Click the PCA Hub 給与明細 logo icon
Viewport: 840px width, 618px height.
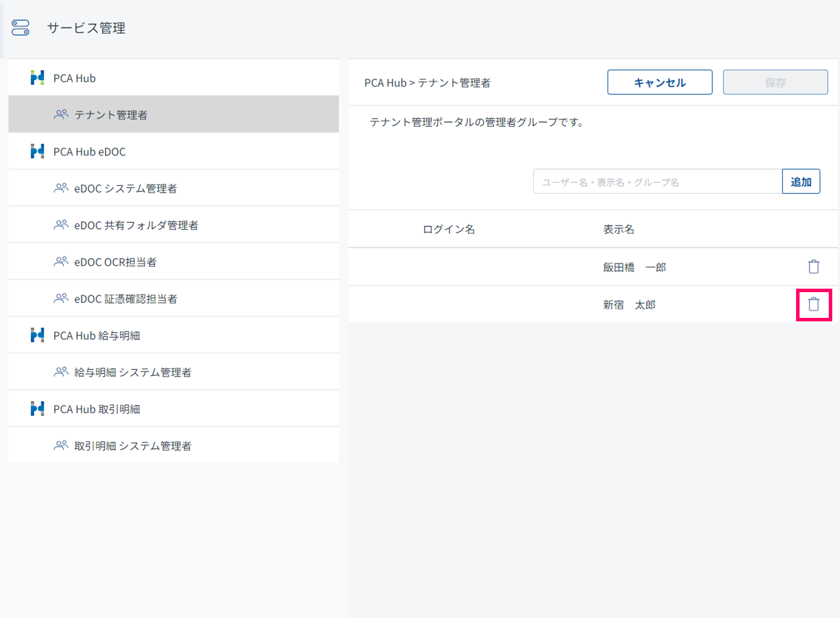pyautogui.click(x=37, y=335)
